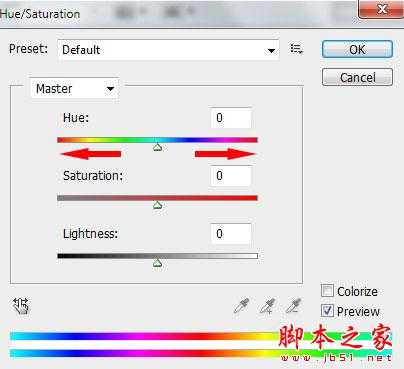Viewport: 404px width, 369px height.
Task: Focus the Lightness value input field
Action: click(x=231, y=234)
